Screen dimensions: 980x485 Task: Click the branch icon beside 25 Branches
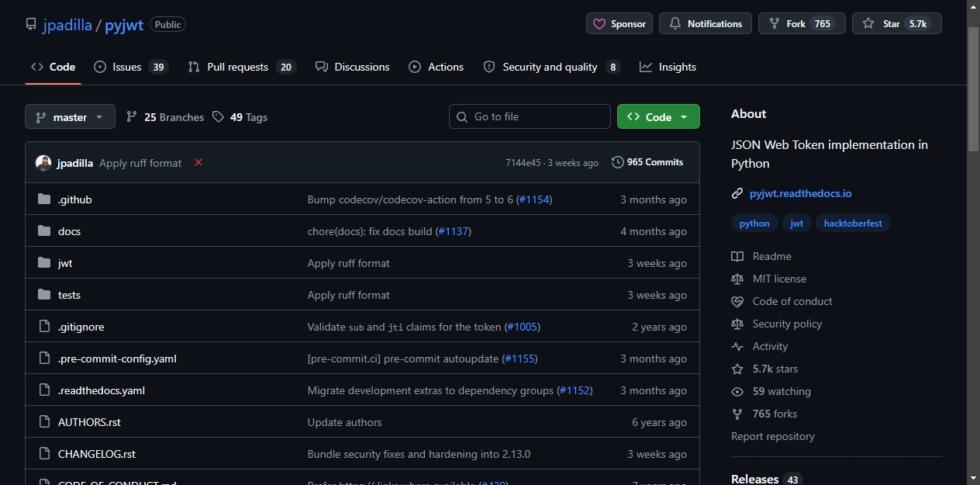click(132, 116)
